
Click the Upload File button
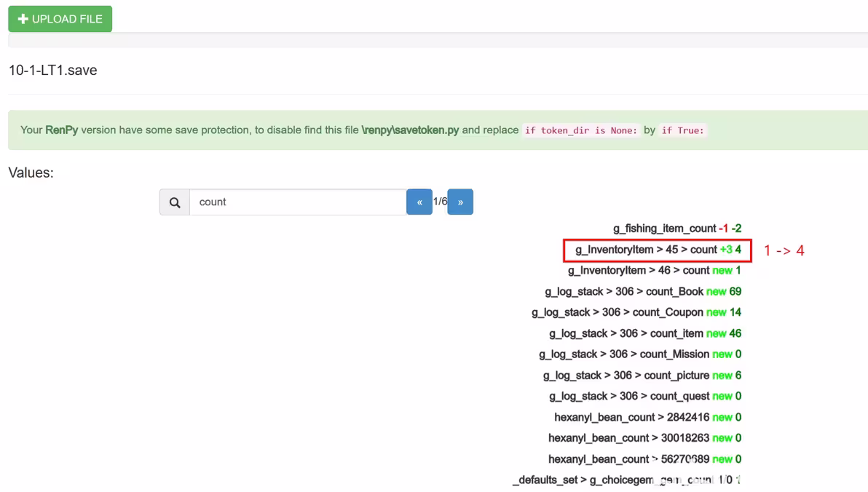(60, 19)
